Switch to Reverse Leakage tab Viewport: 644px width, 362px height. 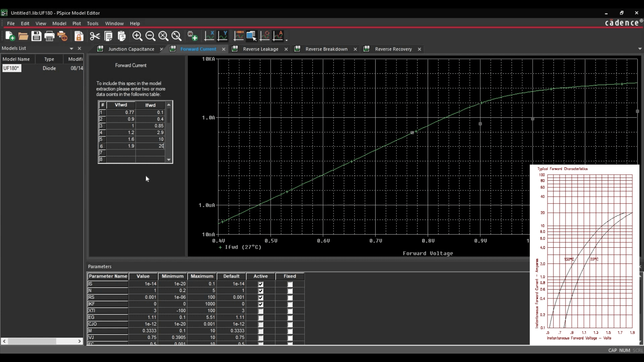pyautogui.click(x=261, y=49)
